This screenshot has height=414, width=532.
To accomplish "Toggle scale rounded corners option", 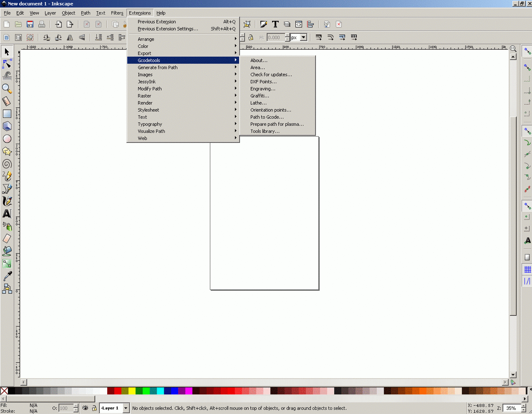I will pyautogui.click(x=330, y=37).
